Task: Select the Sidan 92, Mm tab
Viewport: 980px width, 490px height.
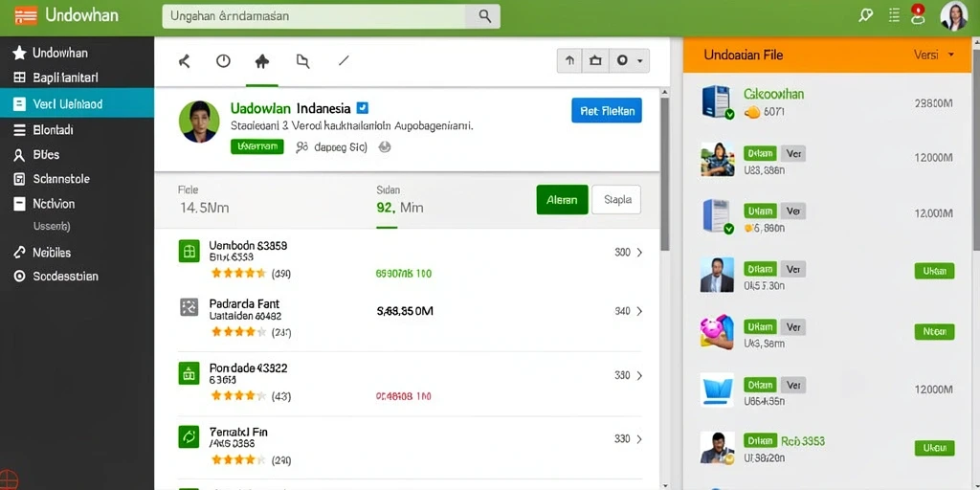Action: coord(400,199)
